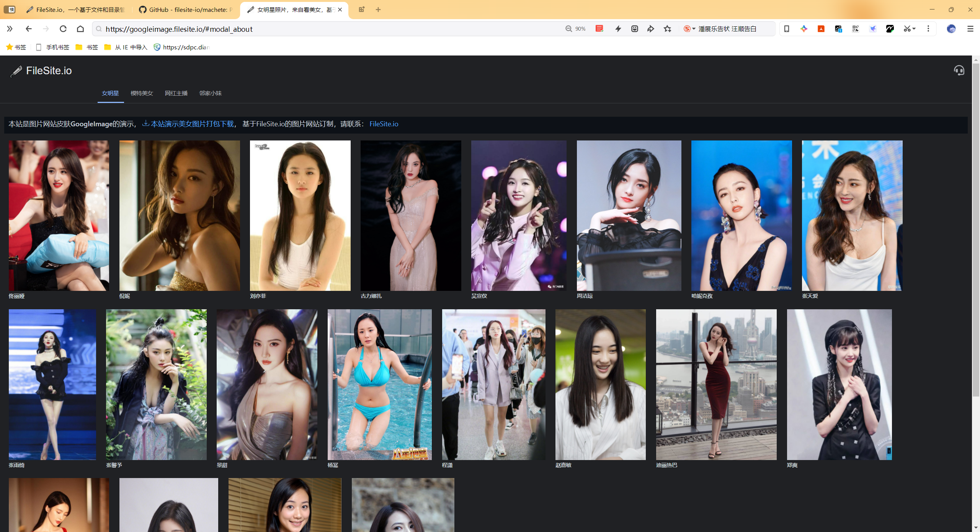980x532 pixels.
Task: Open the thumbnail captioned 古力娜扎
Action: click(x=411, y=215)
